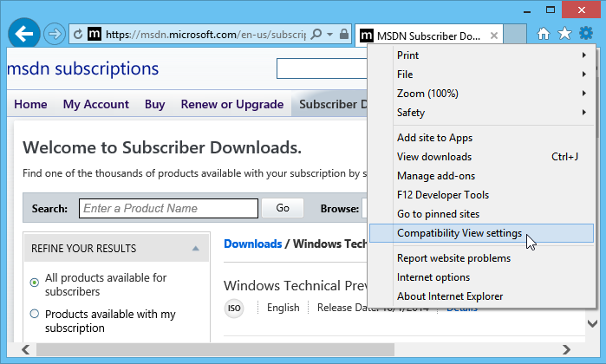Close the MSDN Subscriber Downloads tab
606x364 pixels.
(x=494, y=36)
